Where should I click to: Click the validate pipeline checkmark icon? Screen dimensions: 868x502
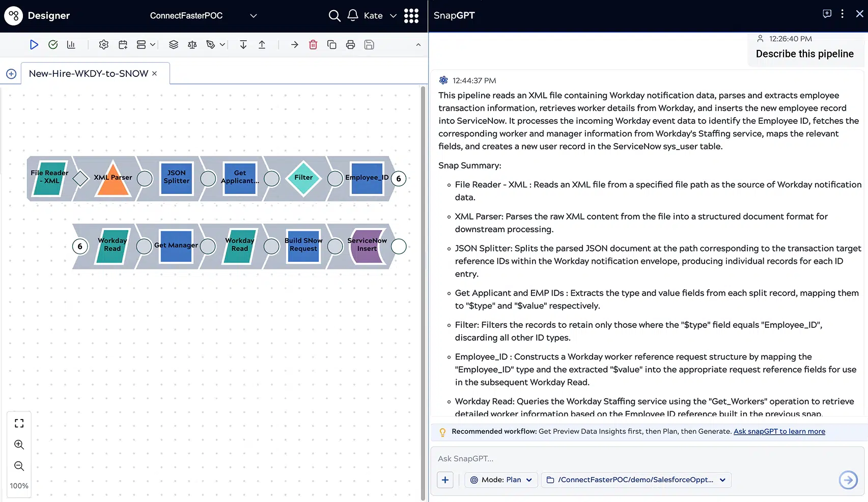53,45
